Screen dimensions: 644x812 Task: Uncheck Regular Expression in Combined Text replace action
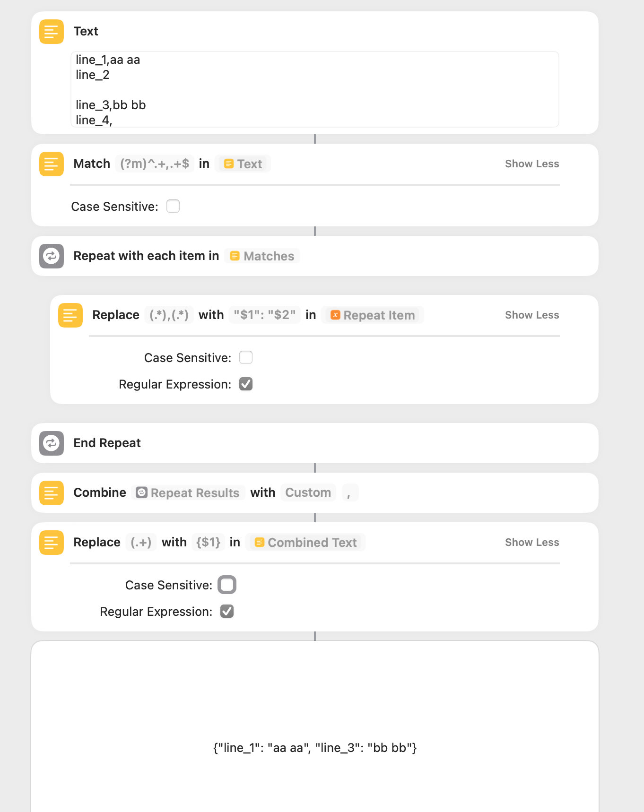[227, 611]
